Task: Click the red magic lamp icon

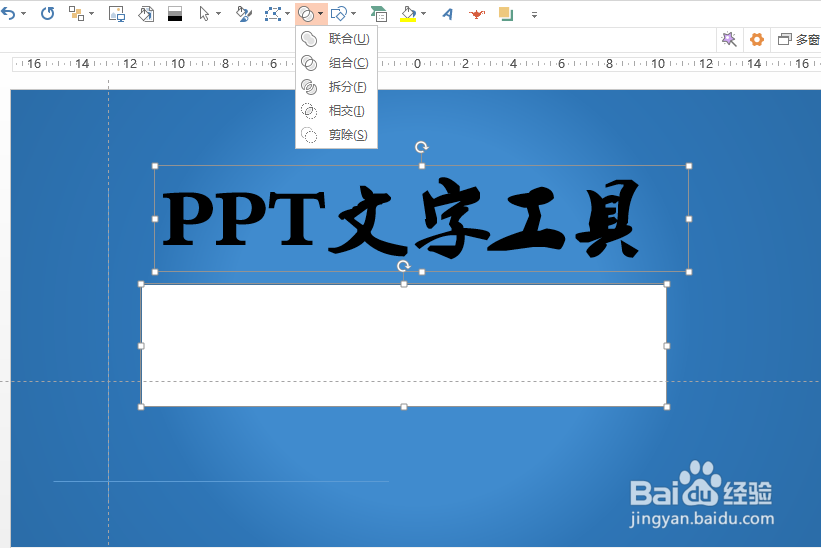Action: (476, 14)
